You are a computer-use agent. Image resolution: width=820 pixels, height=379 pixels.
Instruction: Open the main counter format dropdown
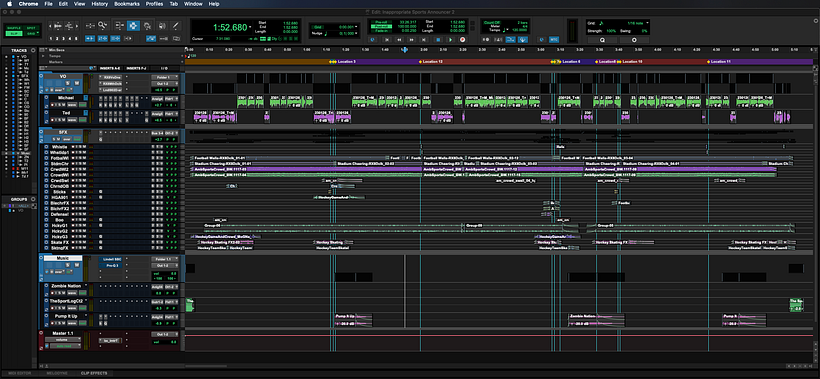[x=250, y=27]
